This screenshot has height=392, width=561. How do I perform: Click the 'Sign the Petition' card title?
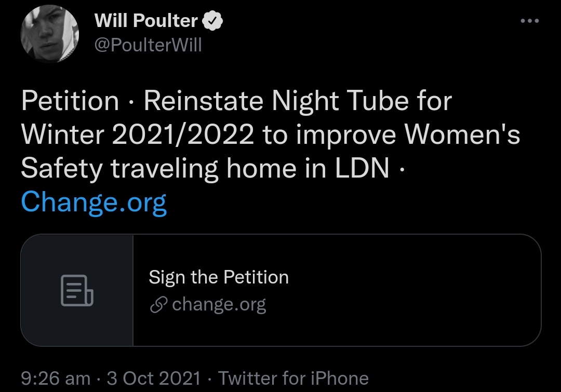coord(219,277)
